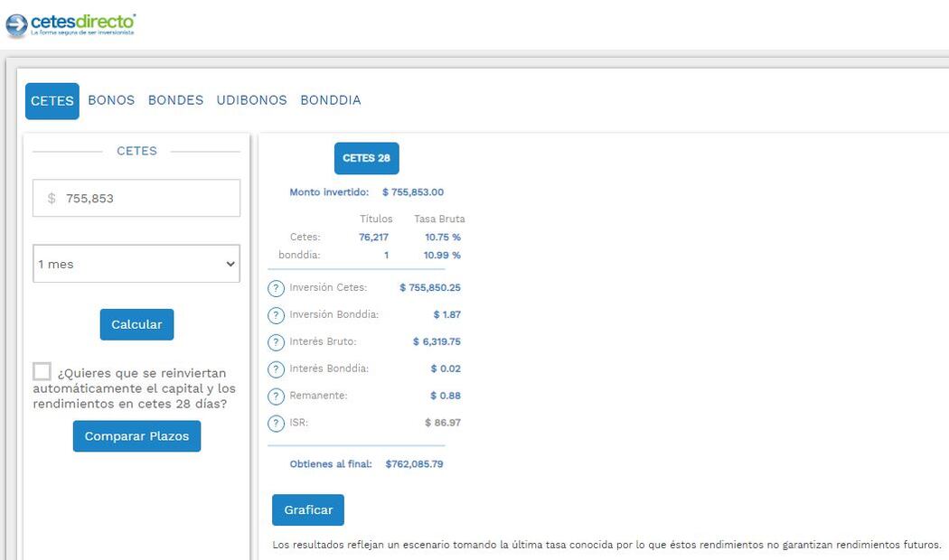
Task: Click the Comparar Plazos button
Action: [x=136, y=436]
